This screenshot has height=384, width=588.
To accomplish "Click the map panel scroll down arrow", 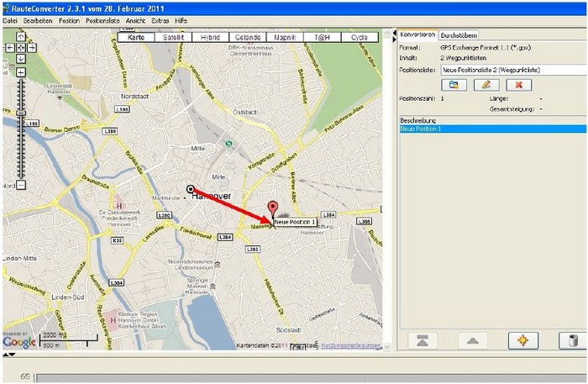I will pos(387,346).
